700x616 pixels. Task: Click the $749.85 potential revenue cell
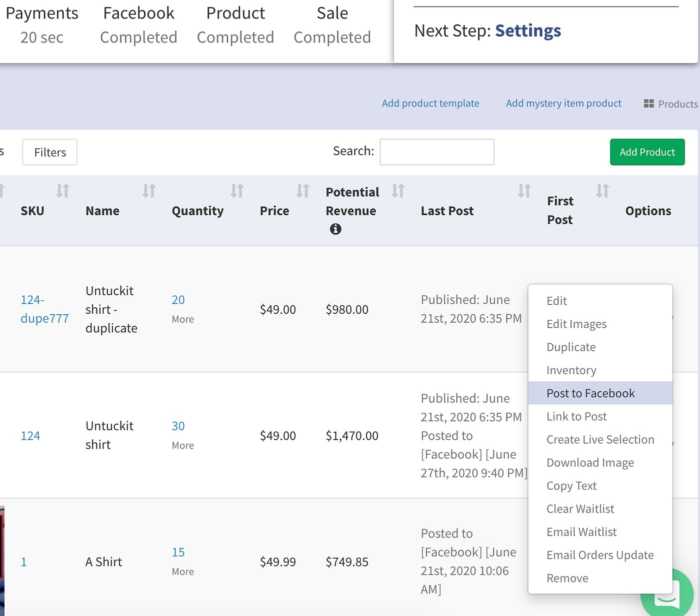coord(347,562)
